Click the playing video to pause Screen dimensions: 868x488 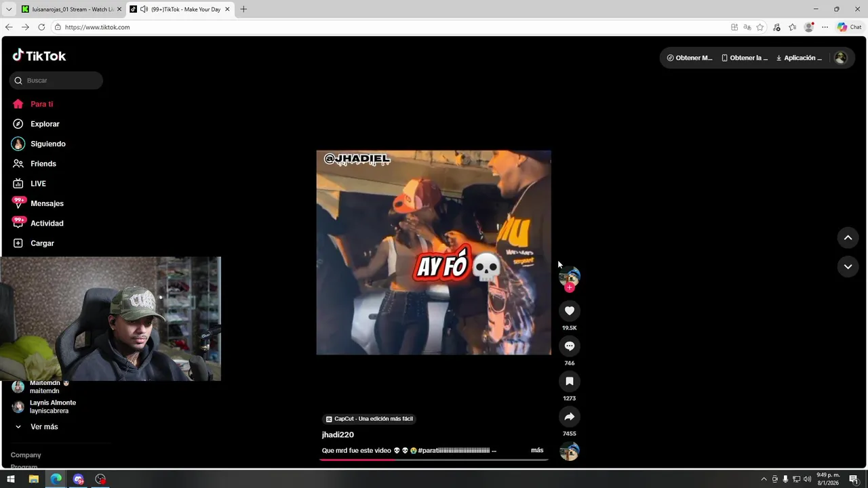[x=433, y=252]
